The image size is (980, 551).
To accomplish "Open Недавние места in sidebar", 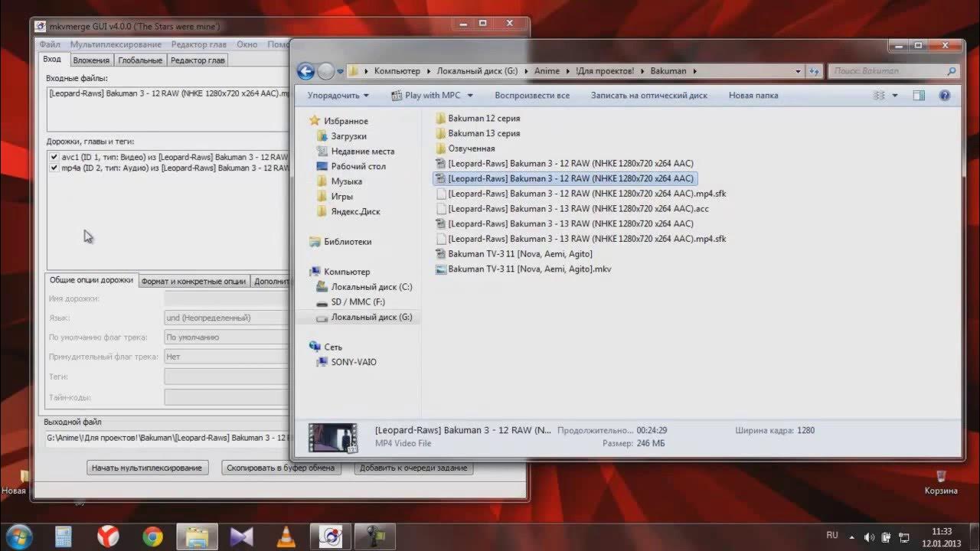I will [355, 152].
